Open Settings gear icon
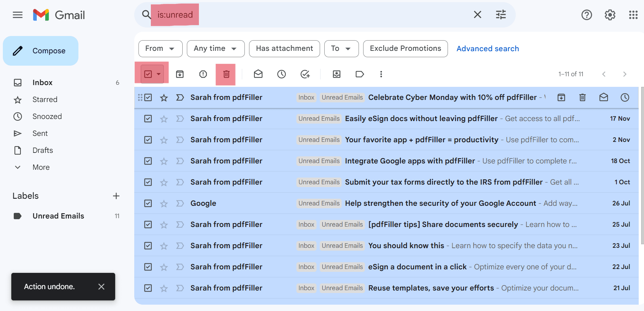This screenshot has width=644, height=311. pos(610,15)
